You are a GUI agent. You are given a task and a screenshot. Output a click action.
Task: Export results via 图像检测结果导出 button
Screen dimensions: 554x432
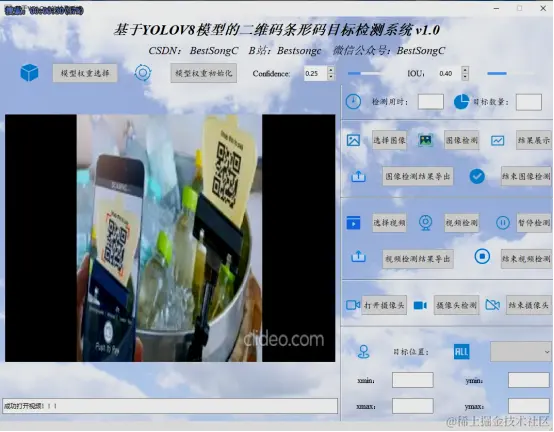[x=418, y=176]
